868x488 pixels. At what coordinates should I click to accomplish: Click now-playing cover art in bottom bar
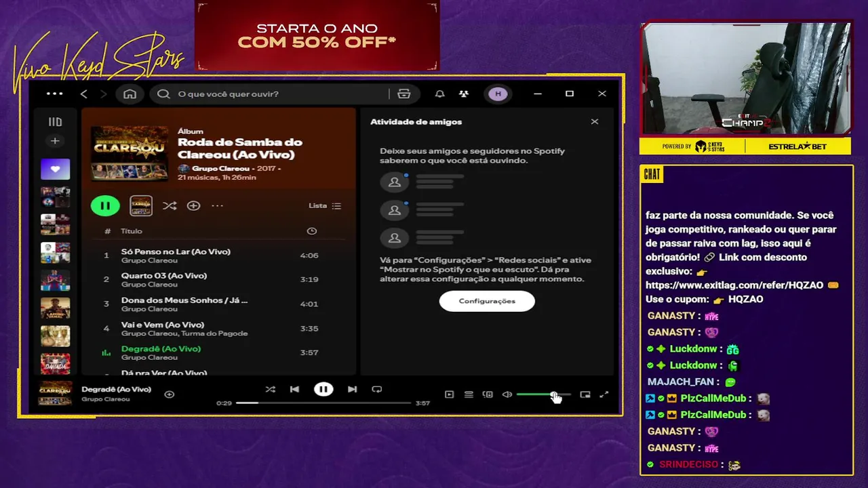click(x=55, y=393)
